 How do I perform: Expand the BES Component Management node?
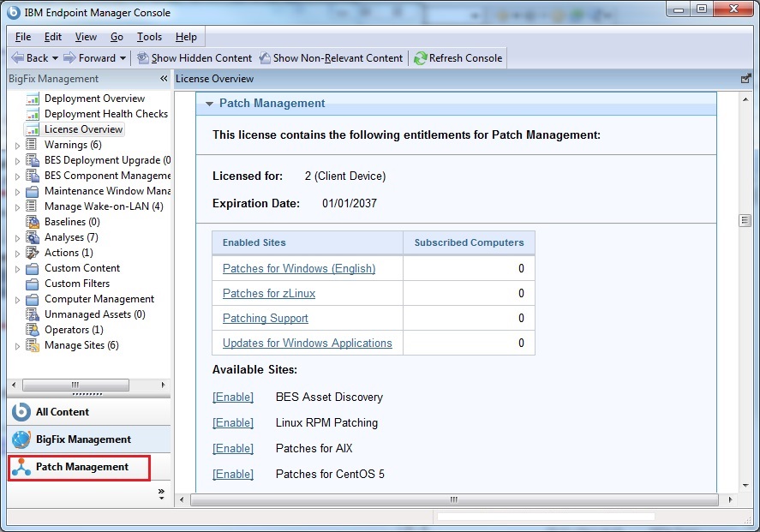(x=17, y=176)
